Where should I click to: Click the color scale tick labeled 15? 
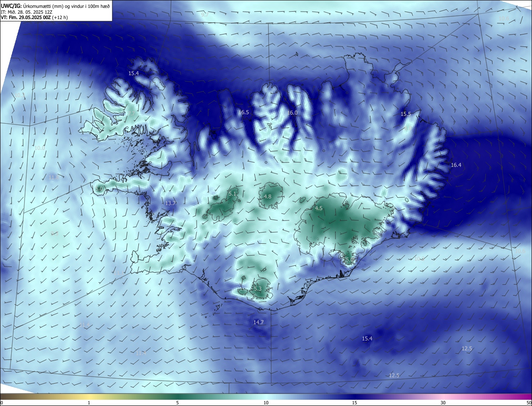(355, 403)
